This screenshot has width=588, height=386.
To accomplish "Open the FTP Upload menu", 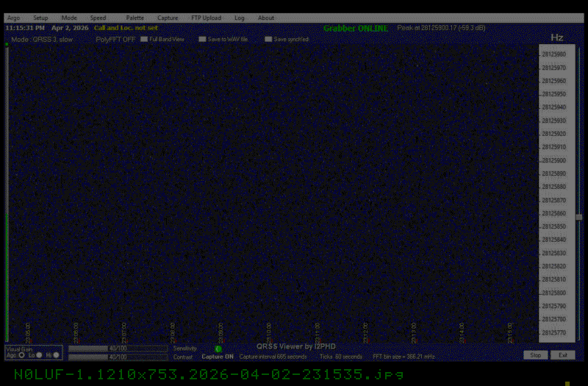I will pyautogui.click(x=206, y=18).
